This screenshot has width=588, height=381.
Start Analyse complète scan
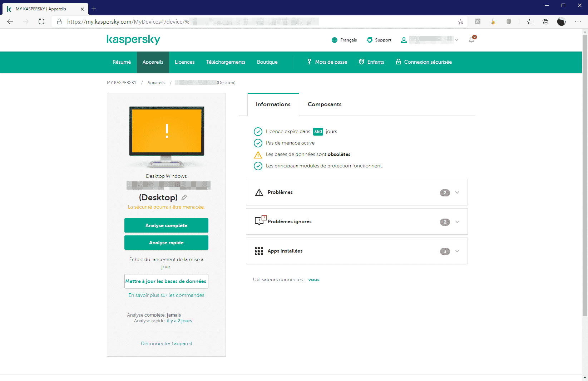(166, 225)
